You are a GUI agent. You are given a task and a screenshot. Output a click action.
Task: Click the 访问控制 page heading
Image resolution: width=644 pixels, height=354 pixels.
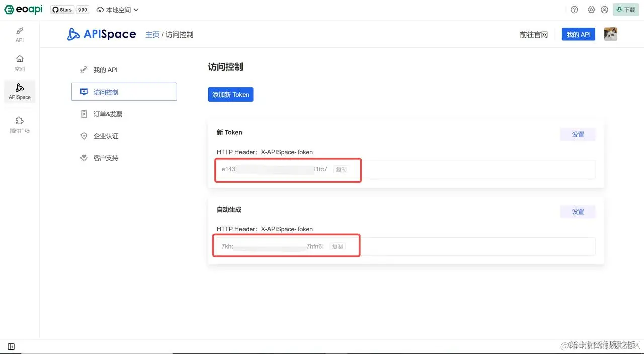(x=225, y=67)
